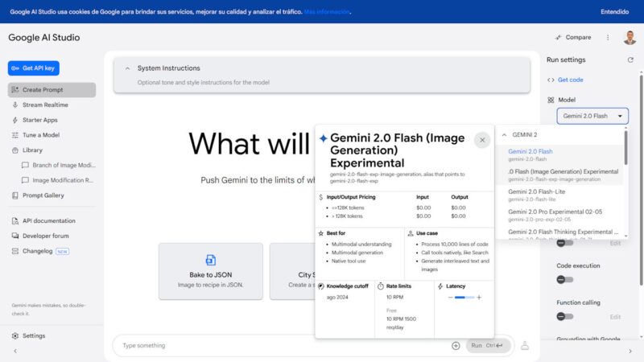
Task: Go to Starter Apps
Action: pos(39,120)
